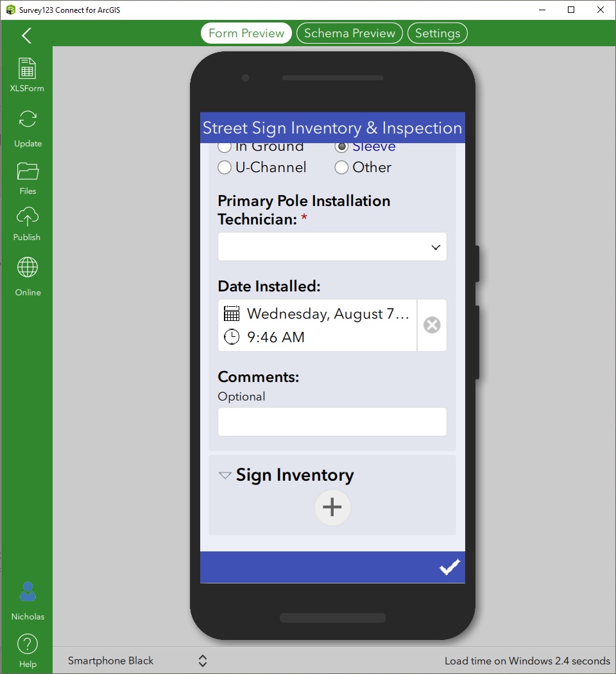
Task: Select the Sleeve radio option
Action: [x=341, y=146]
